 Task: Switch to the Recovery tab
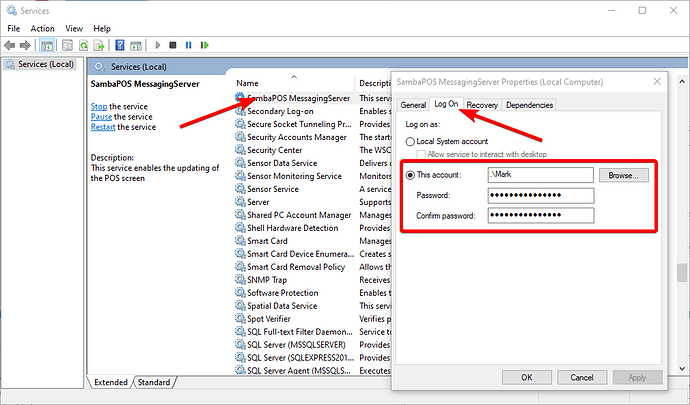(482, 105)
